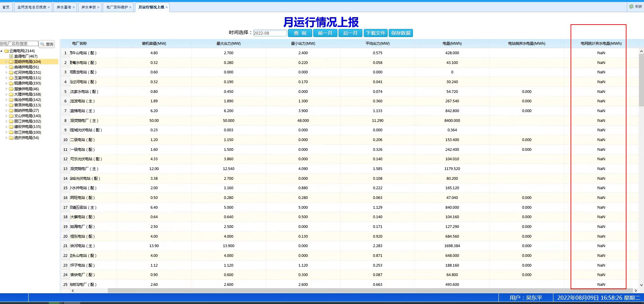Click the 大理供电局 folder icon
The height and width of the screenshot is (304, 644).
pos(11,94)
